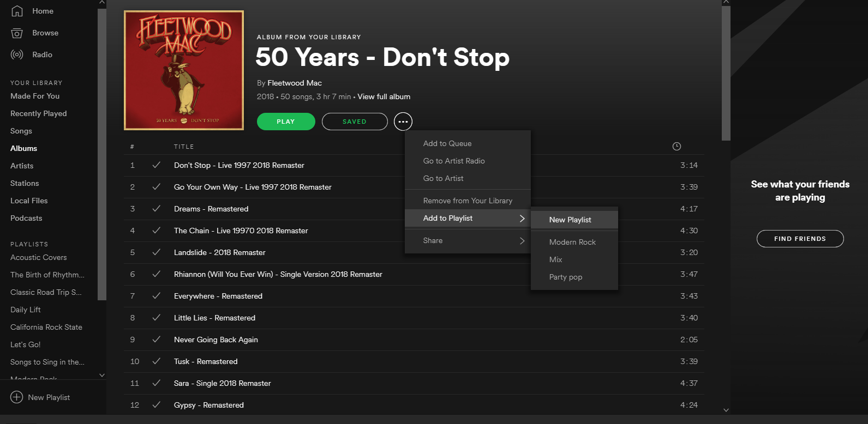The width and height of the screenshot is (868, 424).
Task: Select track title Never Going Back Again
Action: tap(216, 340)
